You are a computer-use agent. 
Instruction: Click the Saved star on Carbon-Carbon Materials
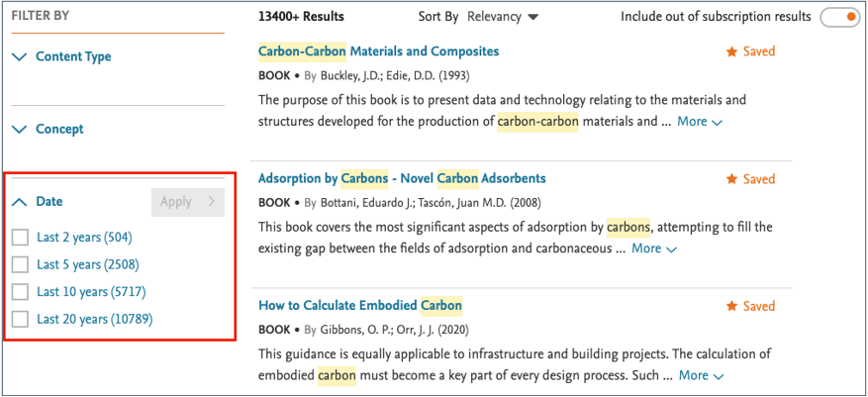pos(732,51)
